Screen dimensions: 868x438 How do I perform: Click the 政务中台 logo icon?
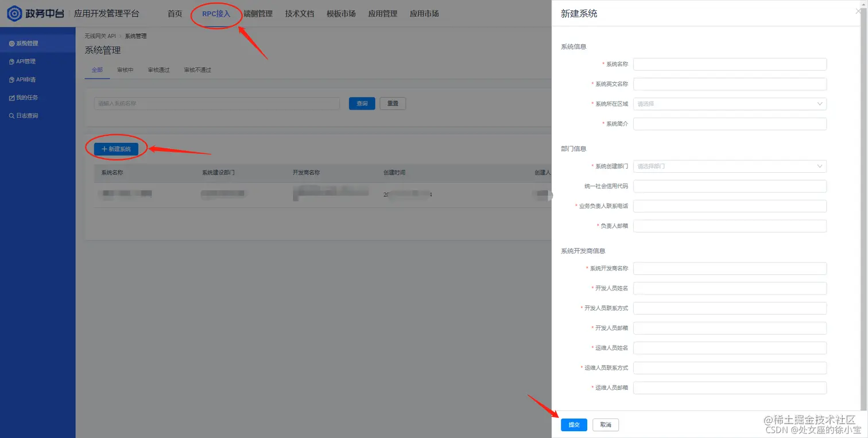(14, 13)
